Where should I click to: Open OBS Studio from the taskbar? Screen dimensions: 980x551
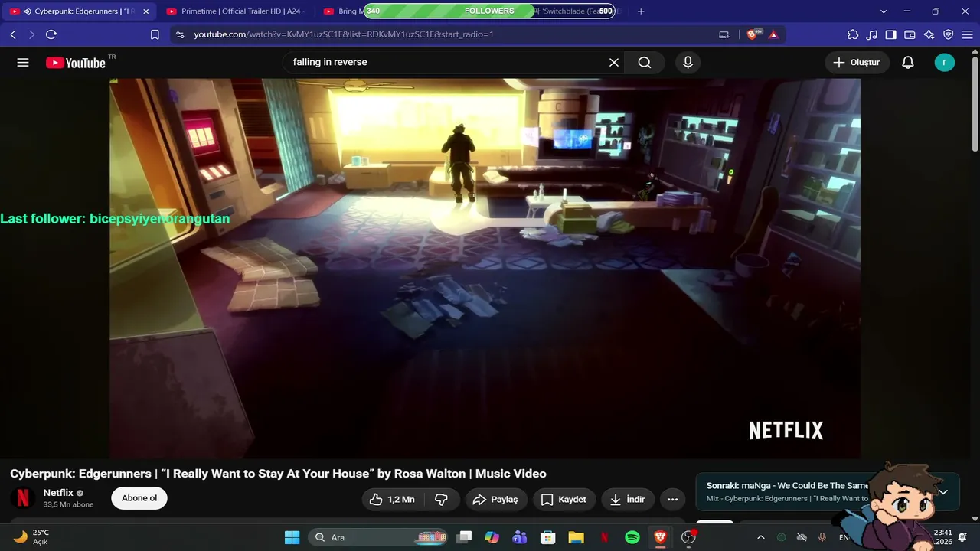(688, 537)
